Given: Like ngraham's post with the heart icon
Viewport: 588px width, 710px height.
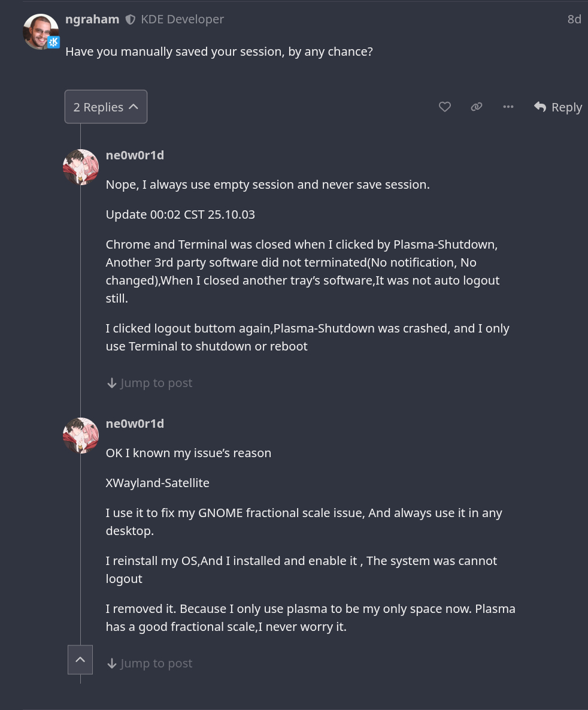Looking at the screenshot, I should click(x=444, y=107).
